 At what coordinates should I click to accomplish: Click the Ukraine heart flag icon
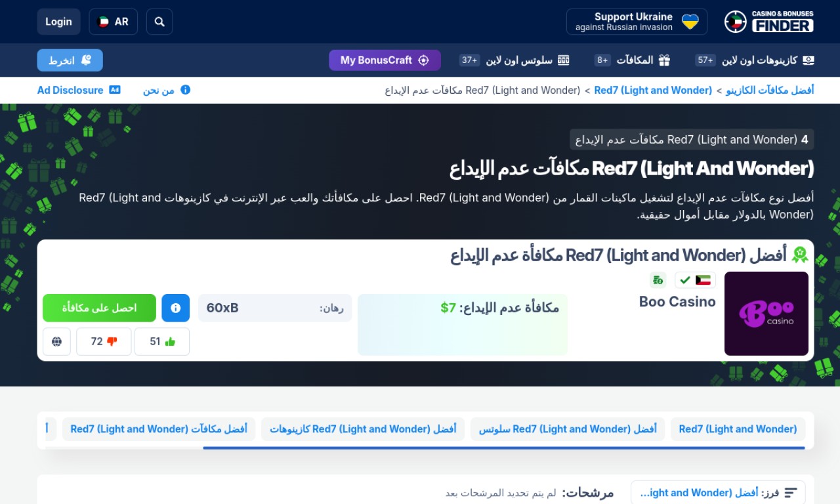pyautogui.click(x=690, y=22)
